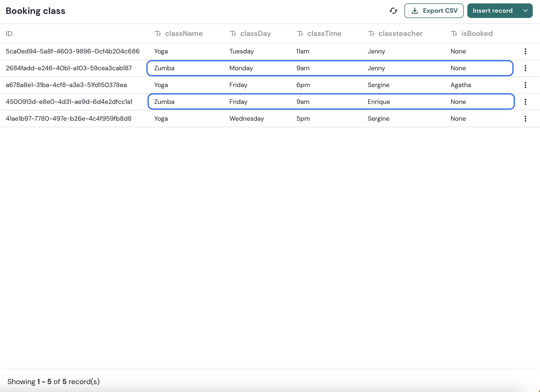Image resolution: width=540 pixels, height=392 pixels.
Task: Click the Insert record button
Action: click(x=492, y=11)
